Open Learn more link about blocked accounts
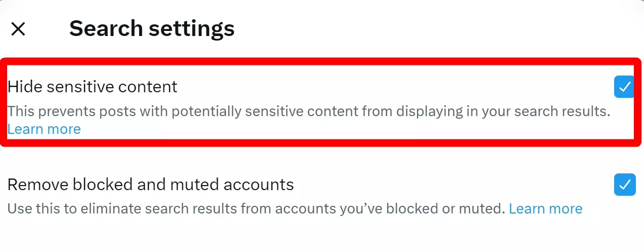644x252 pixels. pos(545,209)
